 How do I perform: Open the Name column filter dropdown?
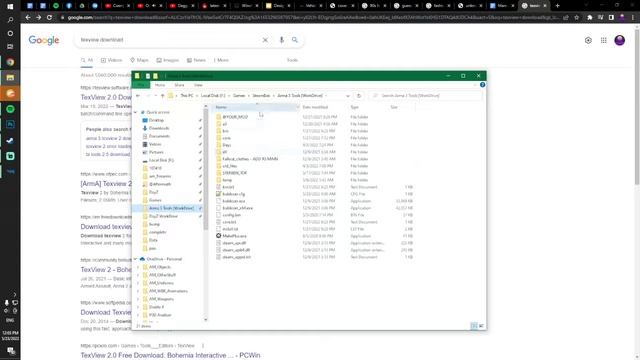pos(297,107)
